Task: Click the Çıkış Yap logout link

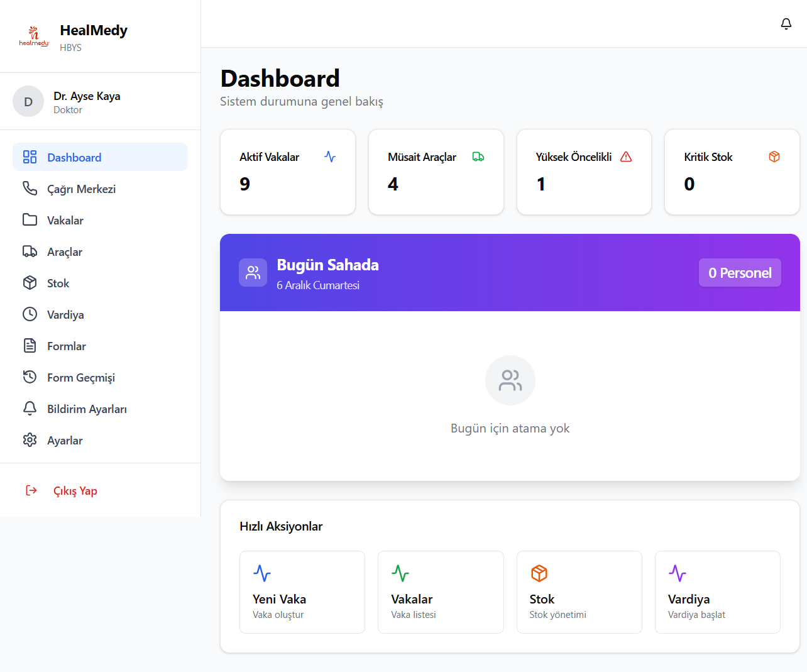Action: point(75,490)
